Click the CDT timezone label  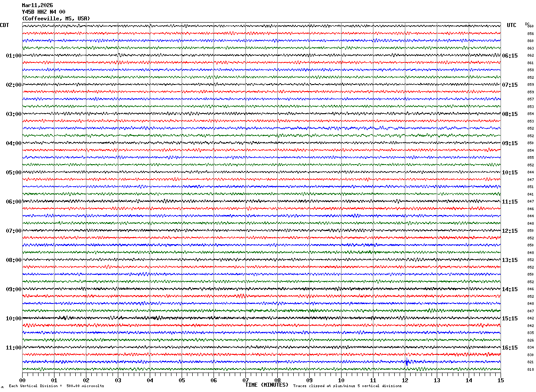point(4,25)
